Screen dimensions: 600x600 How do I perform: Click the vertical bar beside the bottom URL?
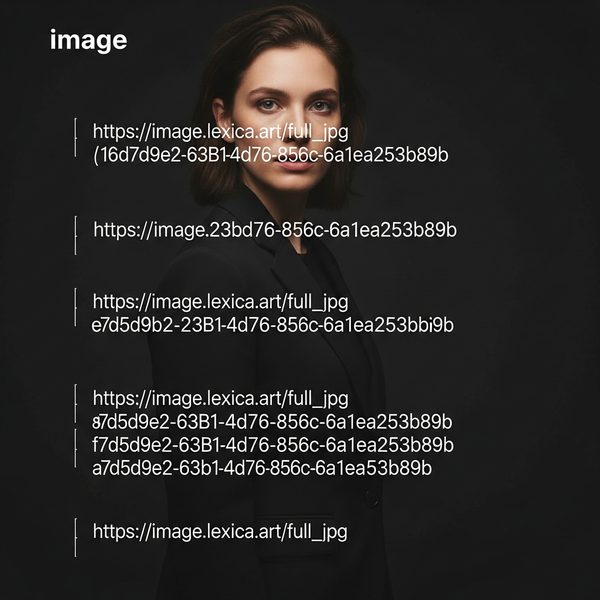75,537
